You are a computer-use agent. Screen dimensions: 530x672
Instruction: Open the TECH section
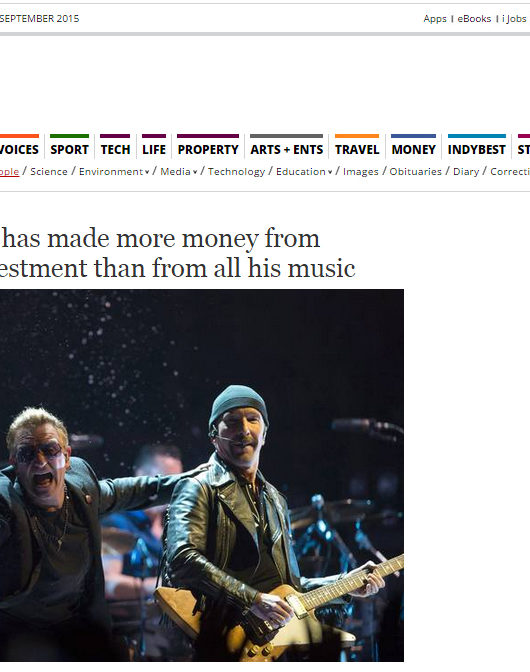click(x=115, y=150)
